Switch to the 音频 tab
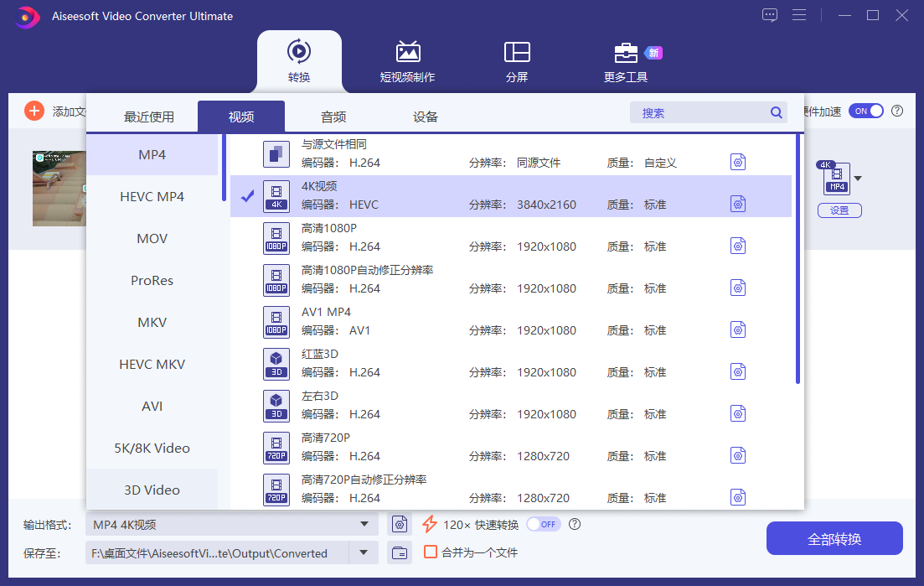The image size is (924, 586). click(x=333, y=117)
